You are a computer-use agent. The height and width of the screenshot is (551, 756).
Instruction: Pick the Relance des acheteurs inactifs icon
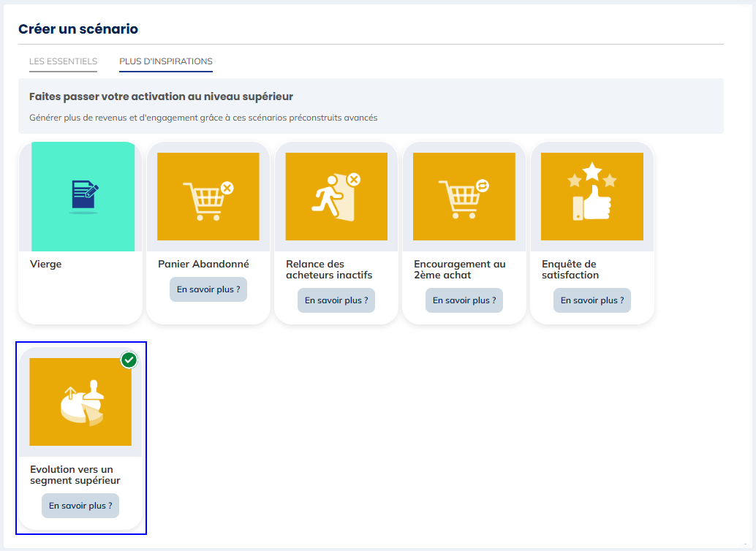336,197
